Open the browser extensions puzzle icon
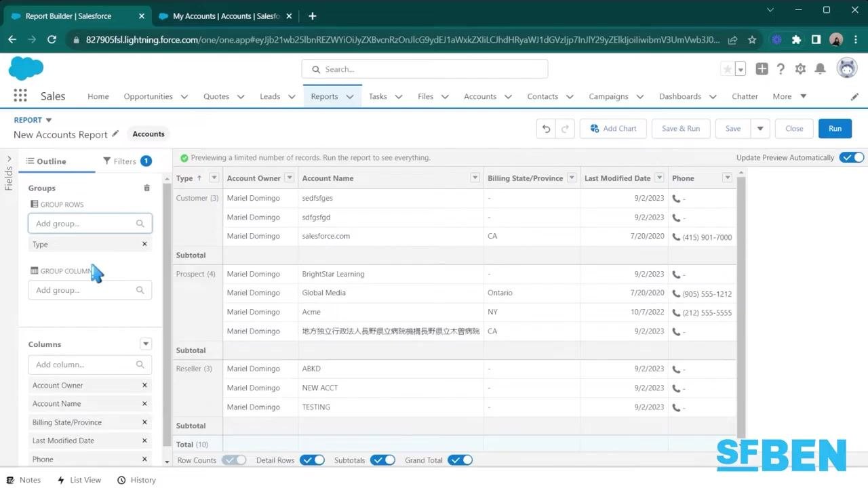Viewport: 868px width, 488px height. point(796,40)
